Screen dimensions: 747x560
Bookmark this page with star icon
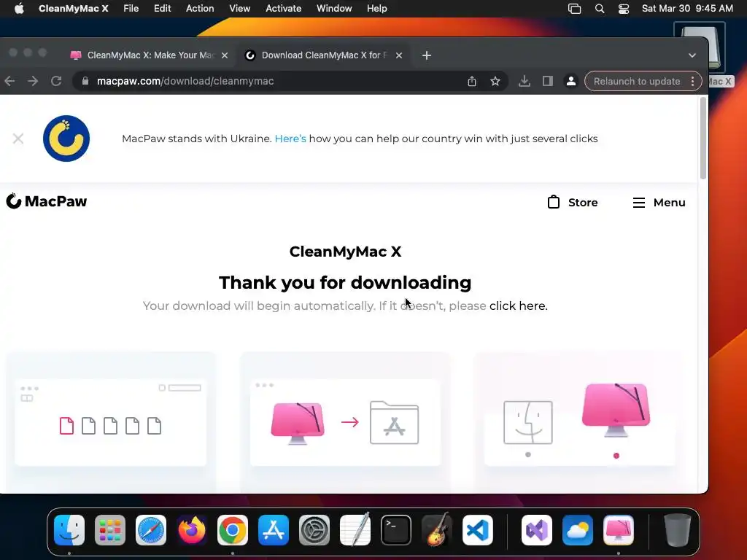point(495,82)
